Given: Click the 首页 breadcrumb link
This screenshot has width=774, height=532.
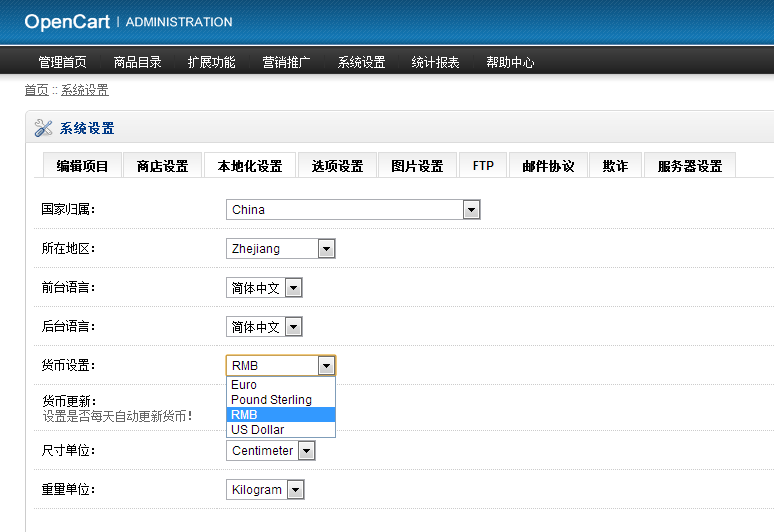Looking at the screenshot, I should (36, 90).
